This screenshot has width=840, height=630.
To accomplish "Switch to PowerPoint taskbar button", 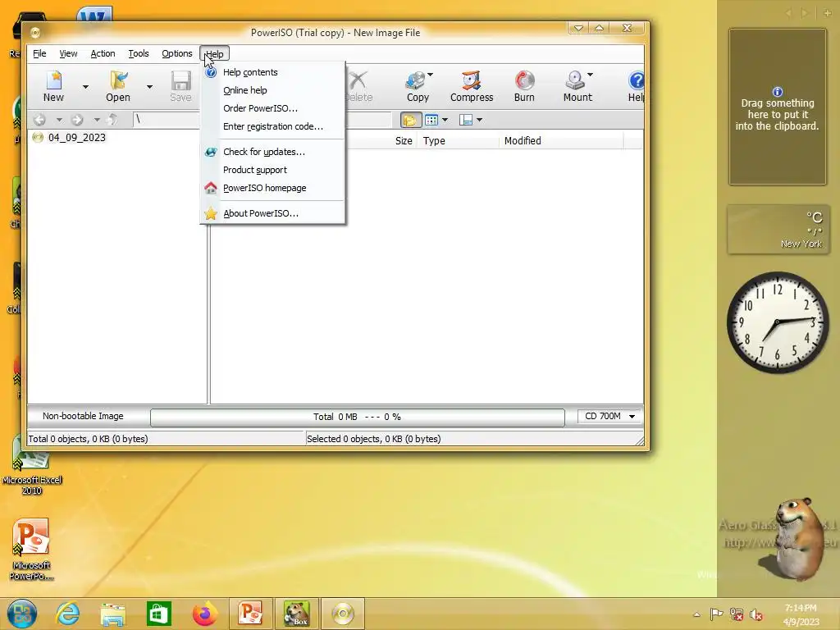I will tap(250, 614).
